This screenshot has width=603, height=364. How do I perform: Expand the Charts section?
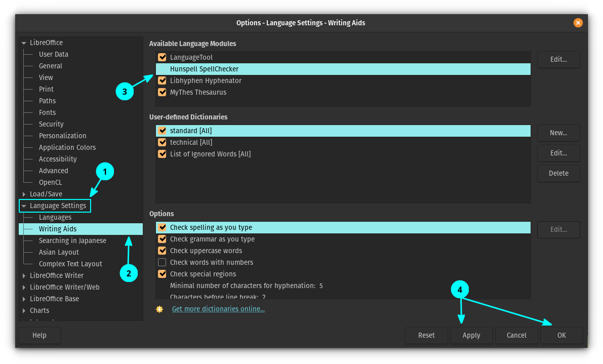click(x=24, y=310)
